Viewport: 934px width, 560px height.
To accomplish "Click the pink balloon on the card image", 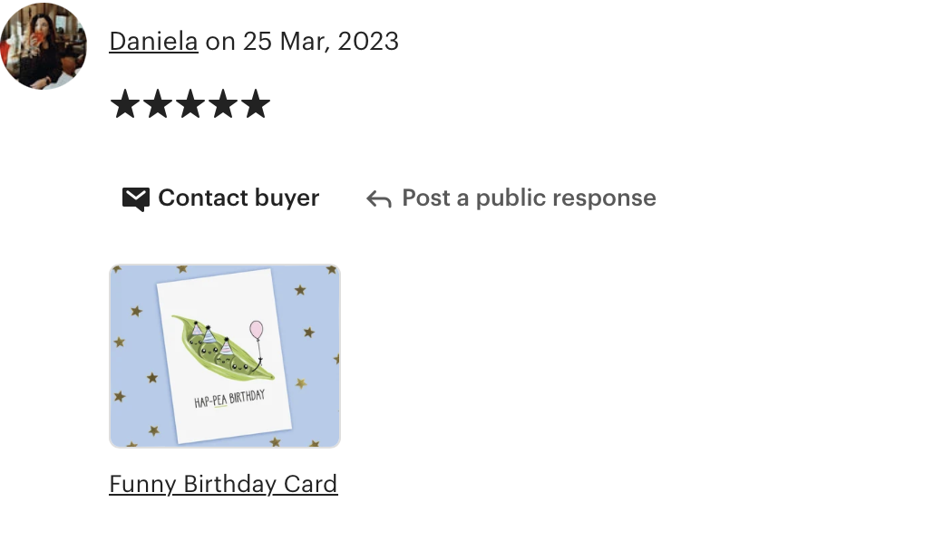I will [x=256, y=330].
